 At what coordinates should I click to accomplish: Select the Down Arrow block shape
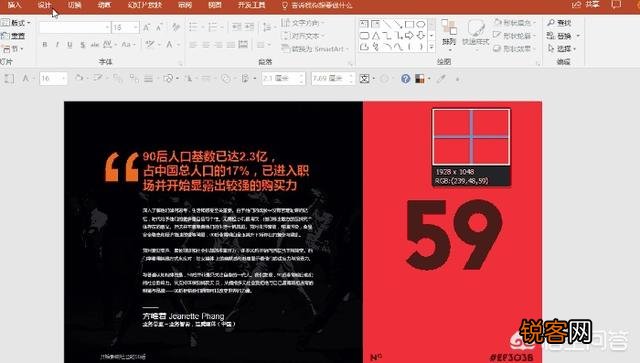click(x=421, y=36)
